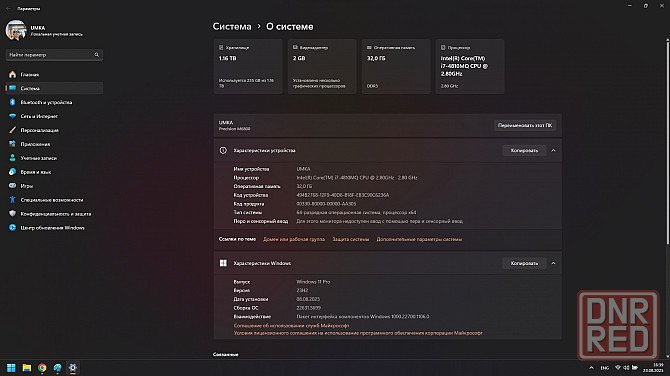This screenshot has width=670, height=376.
Task: Select the Тип системы value text
Action: 356,212
